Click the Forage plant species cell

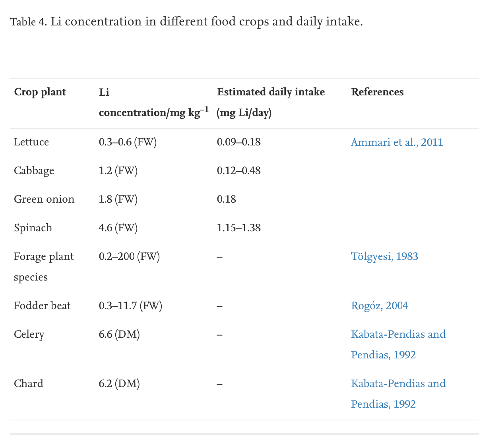[44, 266]
